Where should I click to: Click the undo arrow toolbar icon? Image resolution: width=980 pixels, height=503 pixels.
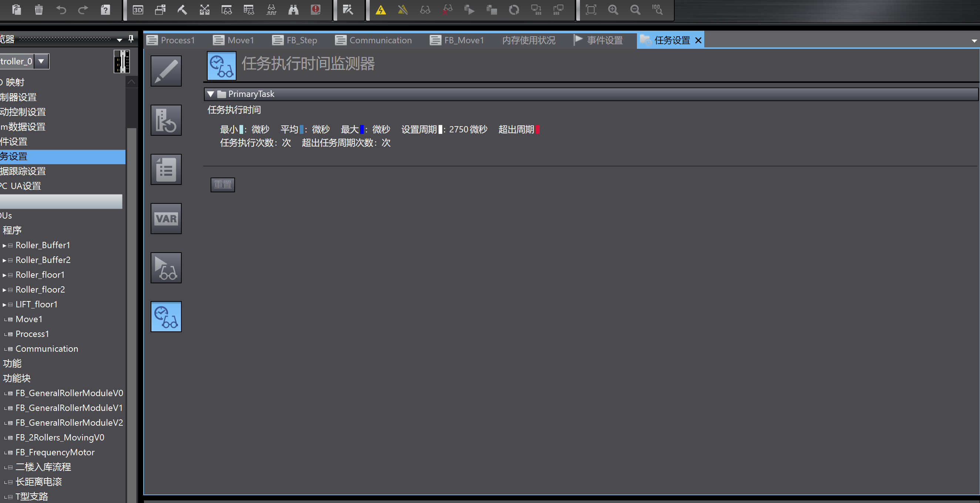61,10
